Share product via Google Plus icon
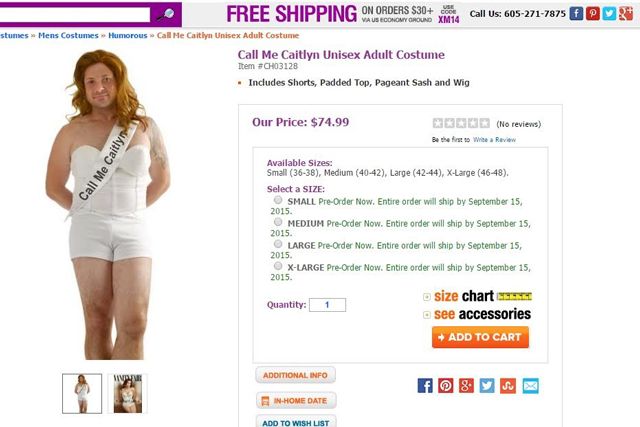640x427 pixels. pos(466,385)
